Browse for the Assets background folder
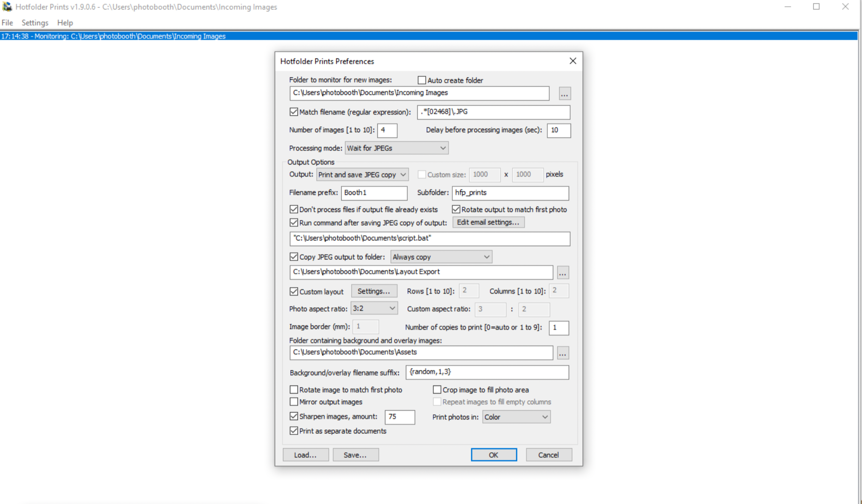The width and height of the screenshot is (862, 504). pyautogui.click(x=562, y=353)
